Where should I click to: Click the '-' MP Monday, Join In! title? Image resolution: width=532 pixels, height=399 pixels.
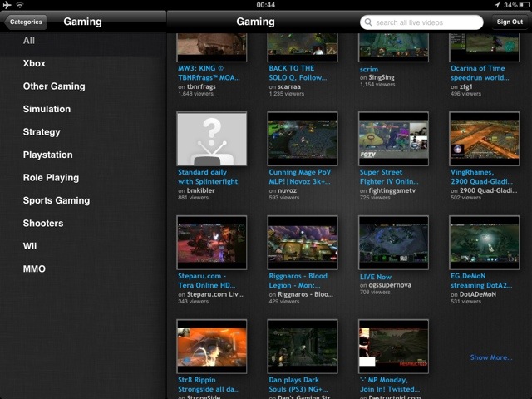click(x=390, y=384)
